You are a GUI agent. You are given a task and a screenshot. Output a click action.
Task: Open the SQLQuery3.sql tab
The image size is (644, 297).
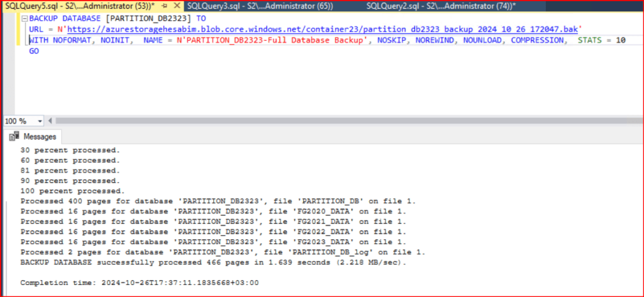coord(259,6)
